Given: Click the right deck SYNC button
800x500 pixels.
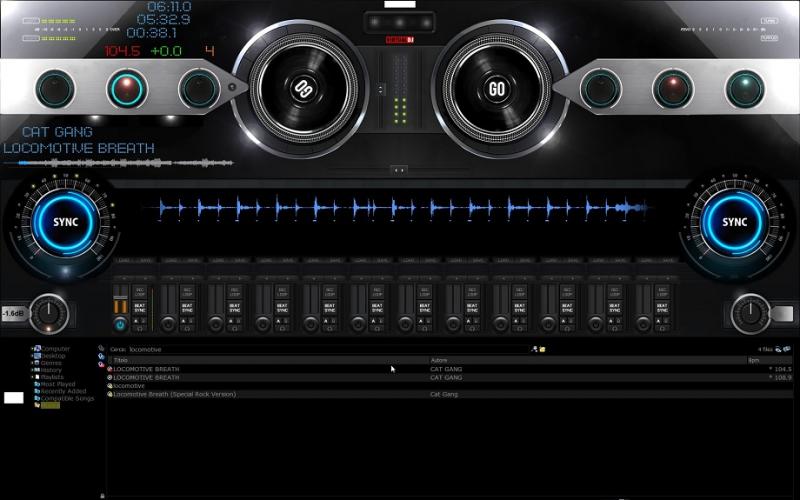Looking at the screenshot, I should [734, 222].
